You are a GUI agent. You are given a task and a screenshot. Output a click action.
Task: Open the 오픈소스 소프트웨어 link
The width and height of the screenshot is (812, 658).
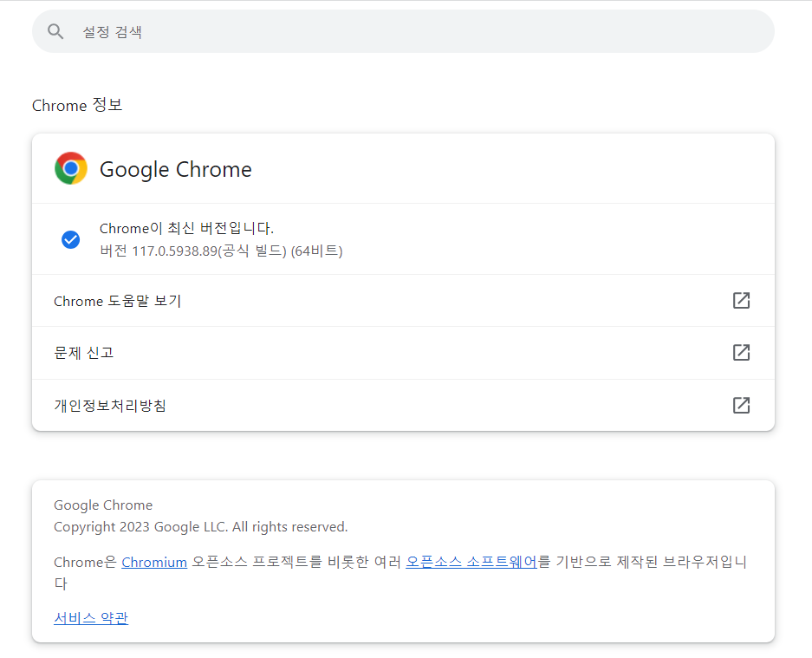coord(471,562)
